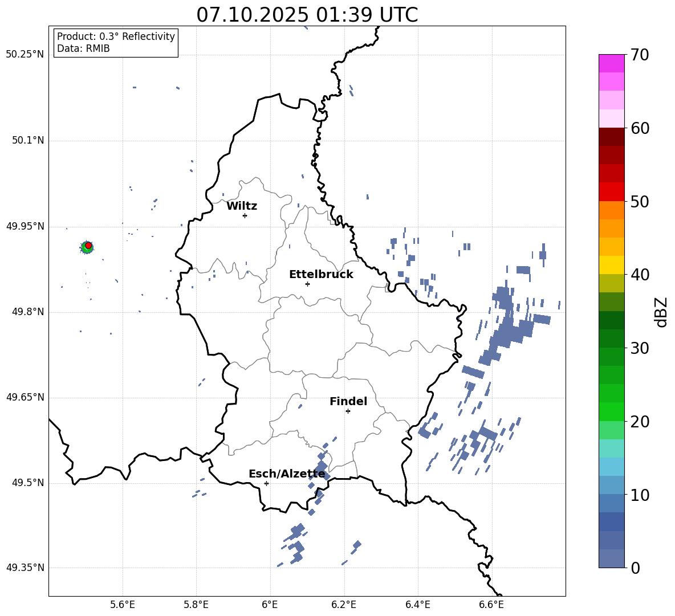
Task: Click the 50.25°N latitude label
Action: [25, 54]
